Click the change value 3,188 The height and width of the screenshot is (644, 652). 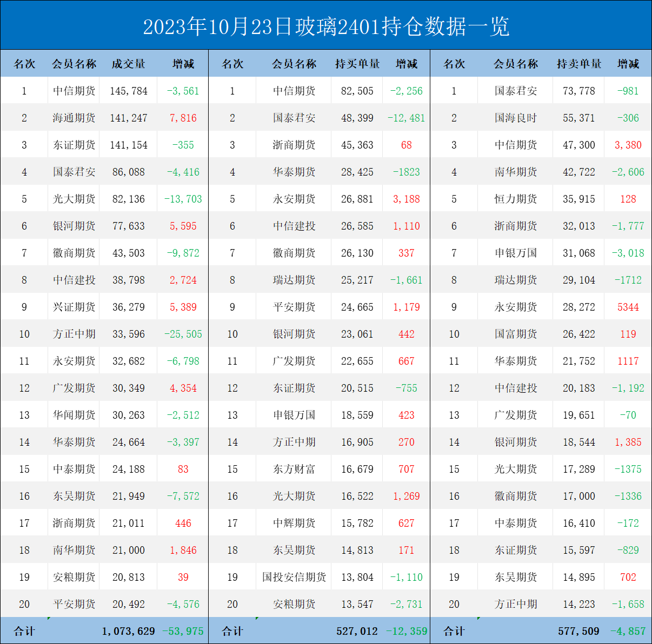[x=407, y=199]
